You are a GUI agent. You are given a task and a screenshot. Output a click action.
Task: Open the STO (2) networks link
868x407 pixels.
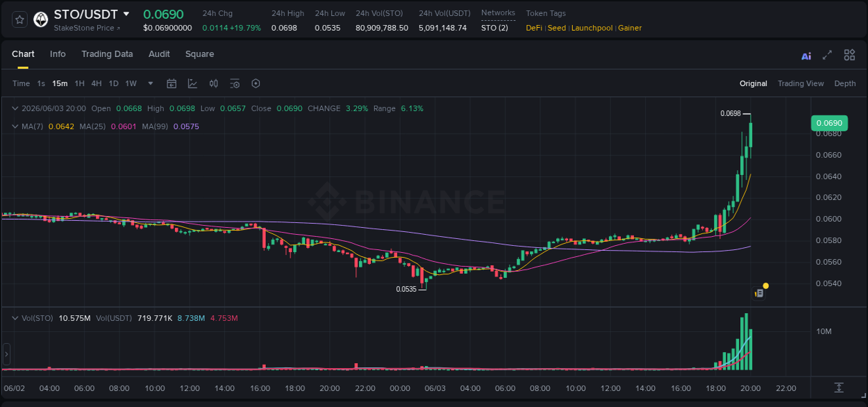494,28
